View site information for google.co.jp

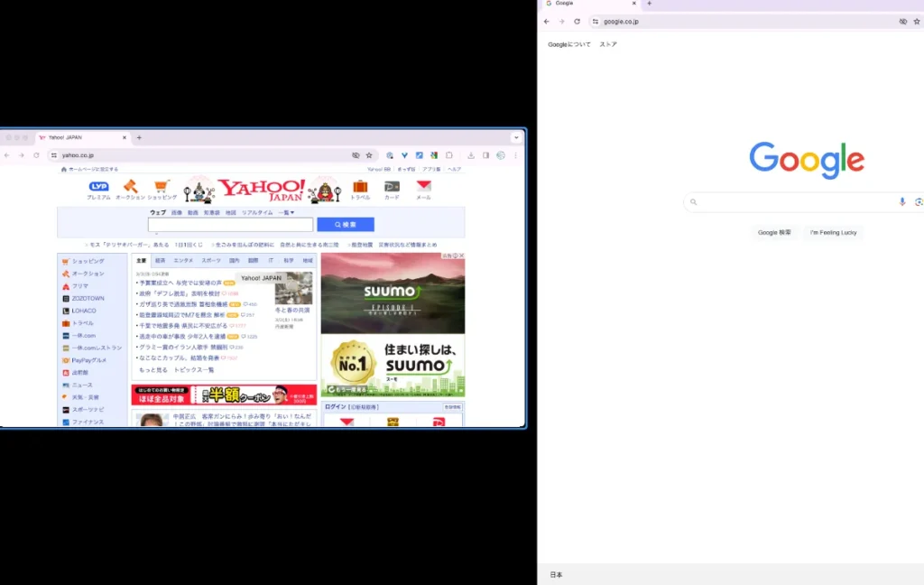[x=596, y=22]
